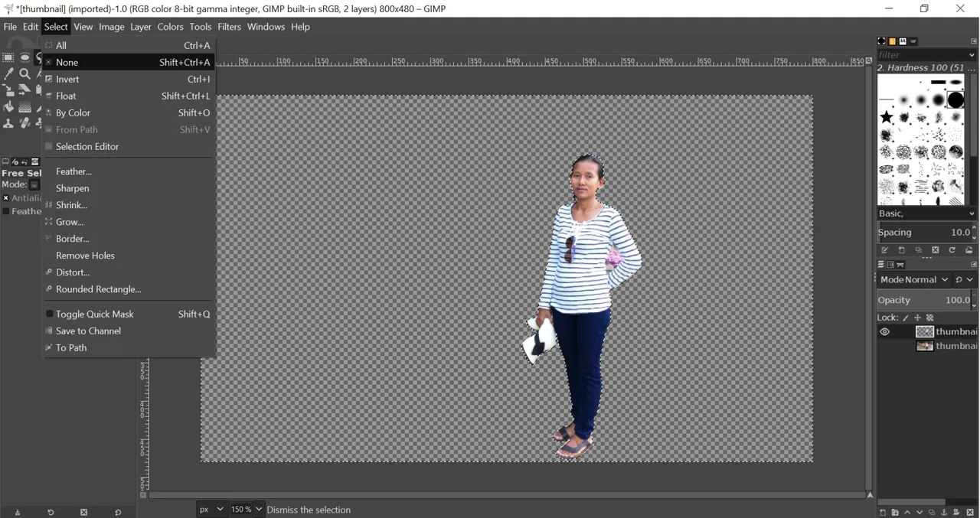Open the Layer menu
The height and width of the screenshot is (518, 980).
pyautogui.click(x=141, y=27)
